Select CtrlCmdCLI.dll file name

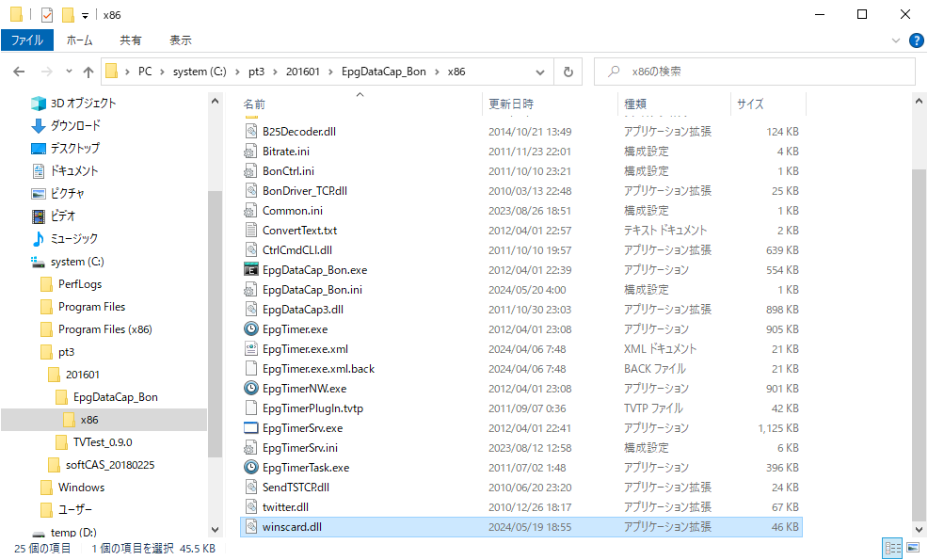[297, 249]
